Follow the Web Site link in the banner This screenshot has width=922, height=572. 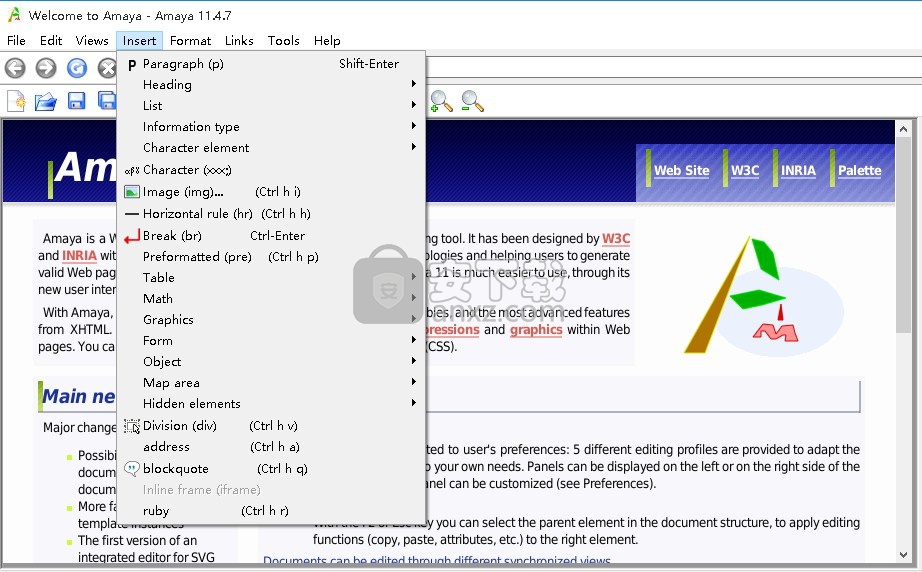tap(682, 170)
